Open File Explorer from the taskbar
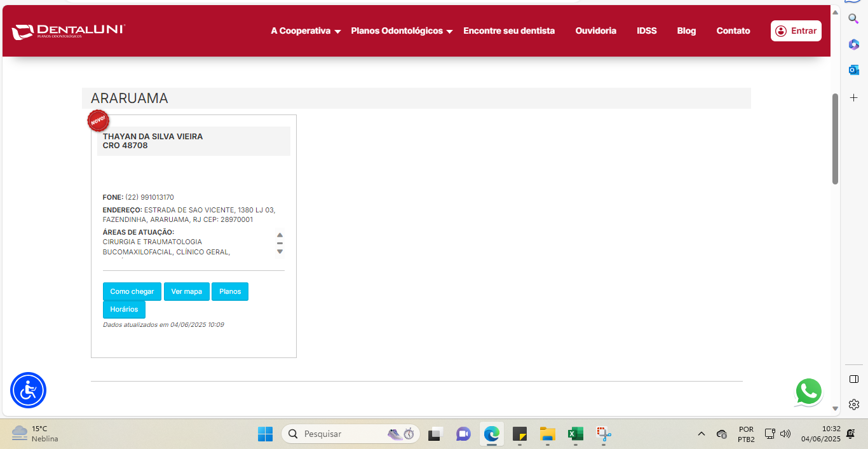The width and height of the screenshot is (868, 449). point(547,434)
